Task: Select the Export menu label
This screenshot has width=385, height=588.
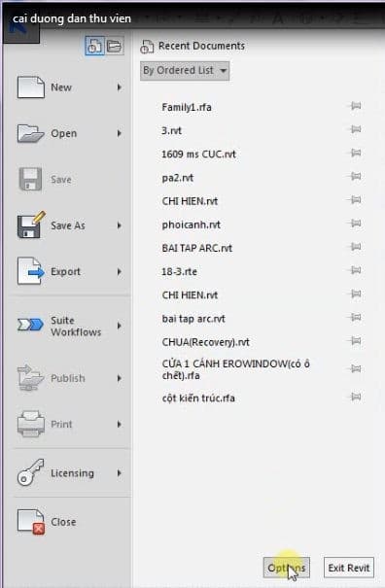Action: 66,272
